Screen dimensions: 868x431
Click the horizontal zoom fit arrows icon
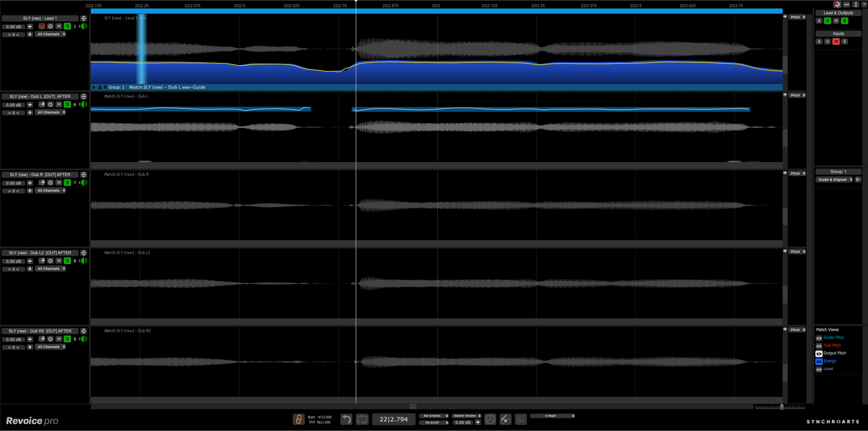846,4
